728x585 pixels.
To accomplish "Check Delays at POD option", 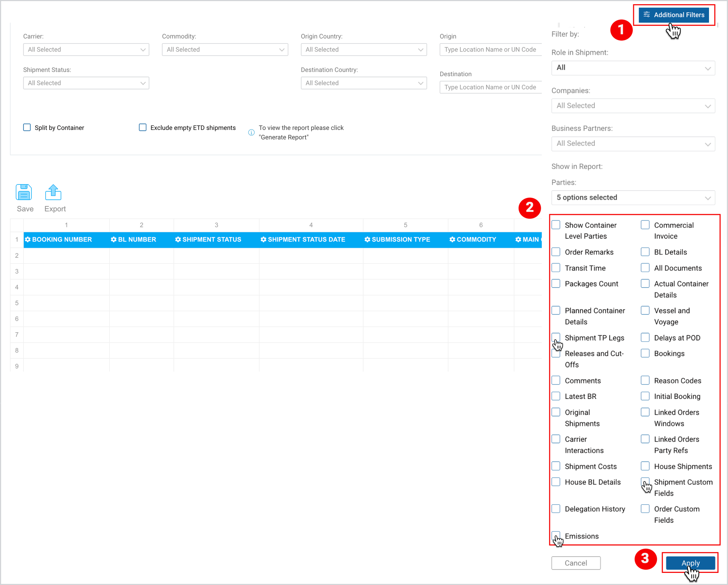I will point(645,337).
